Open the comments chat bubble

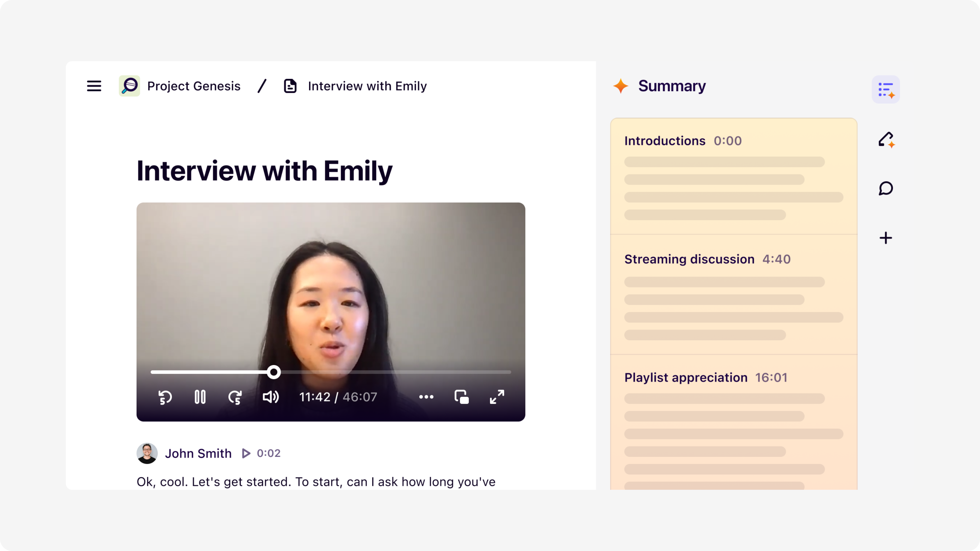(886, 188)
